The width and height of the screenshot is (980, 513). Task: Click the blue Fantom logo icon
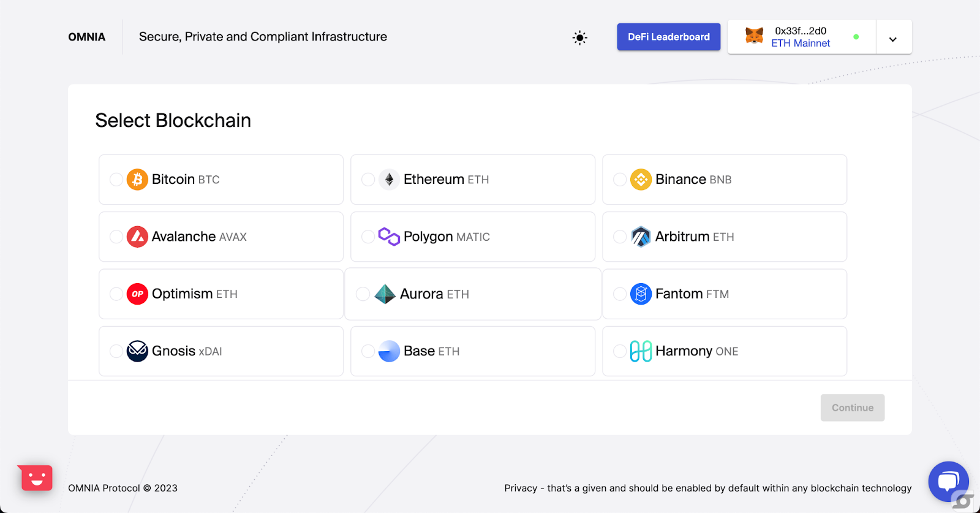pyautogui.click(x=641, y=294)
